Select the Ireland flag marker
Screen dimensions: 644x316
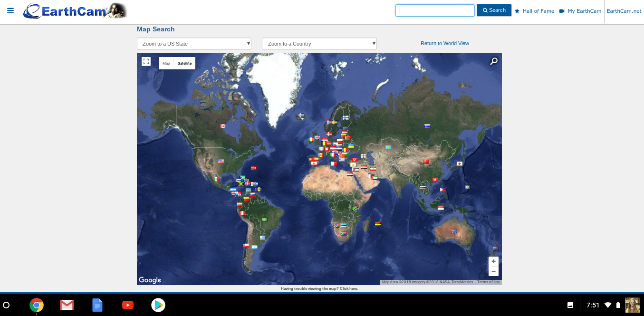[311, 140]
